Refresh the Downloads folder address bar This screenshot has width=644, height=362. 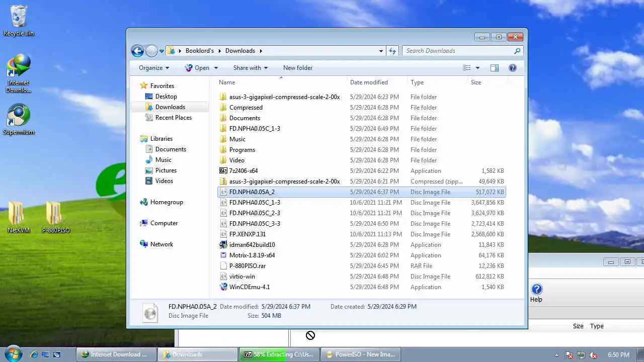pos(392,51)
